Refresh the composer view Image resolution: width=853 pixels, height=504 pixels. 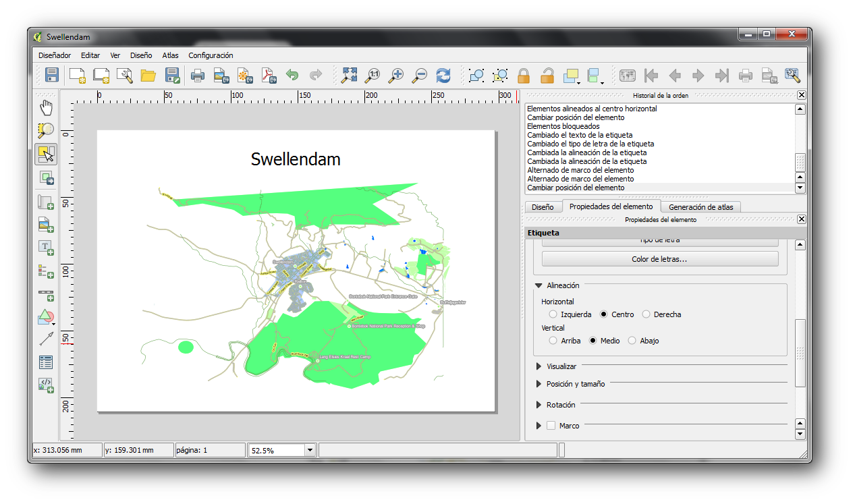click(x=443, y=76)
